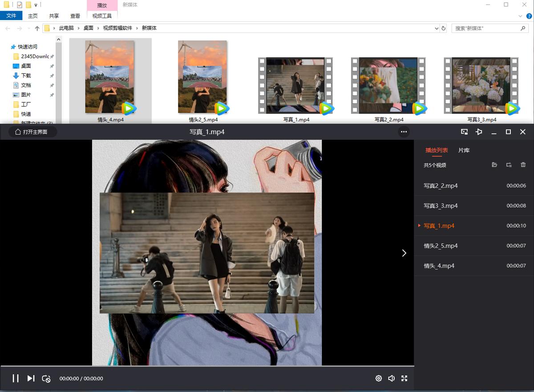Open the 查看 ribbon tab
The width and height of the screenshot is (534, 392).
(x=75, y=16)
